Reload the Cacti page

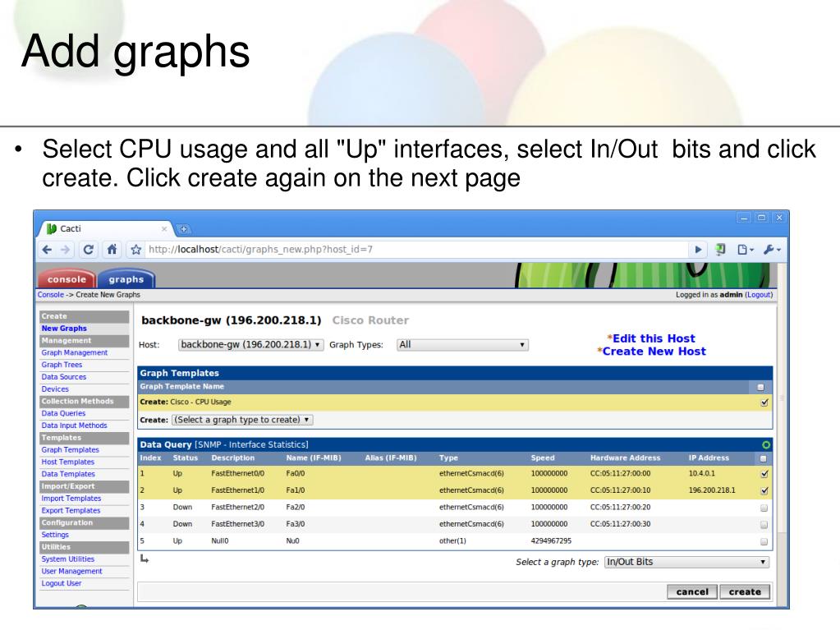click(89, 250)
